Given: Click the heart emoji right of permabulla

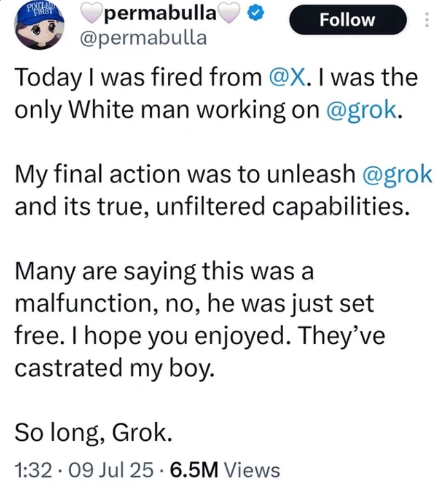Looking at the screenshot, I should (229, 14).
